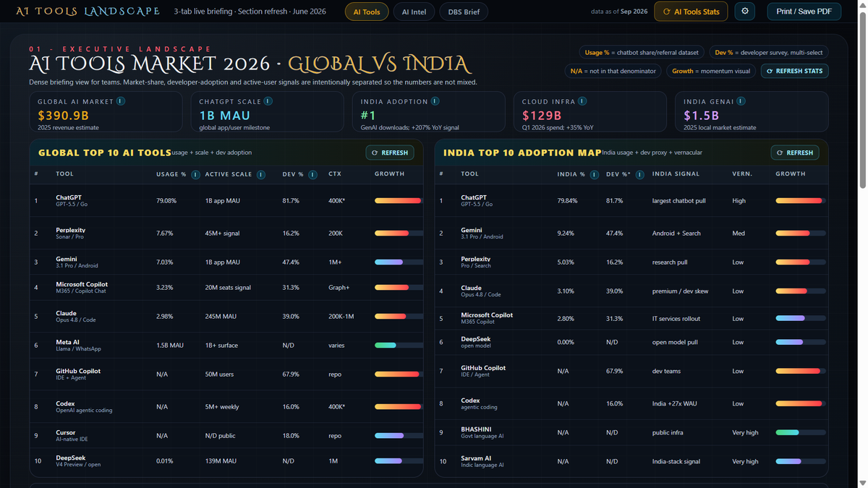The image size is (868, 488).
Task: Switch to the AI Tools tab
Action: pos(367,12)
